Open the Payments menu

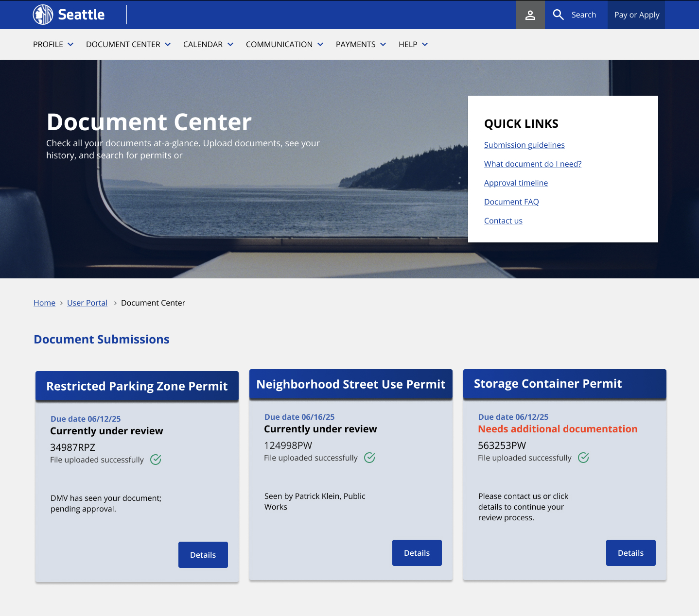click(x=360, y=45)
